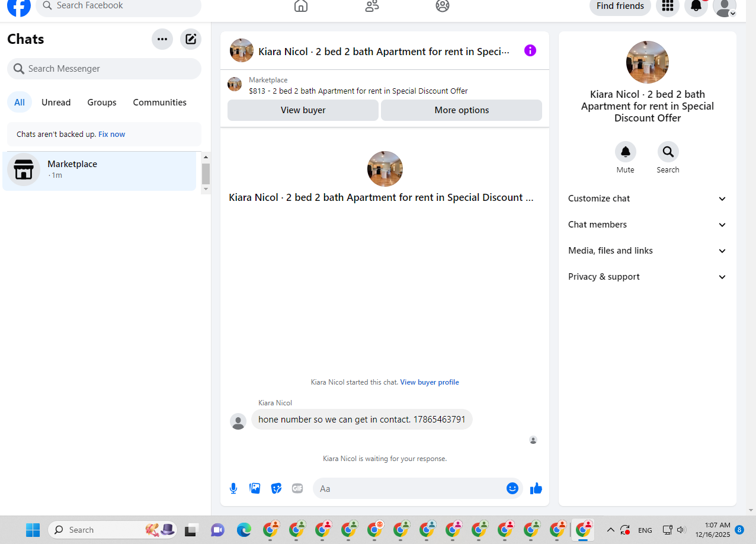Click the Fix now link

click(112, 135)
